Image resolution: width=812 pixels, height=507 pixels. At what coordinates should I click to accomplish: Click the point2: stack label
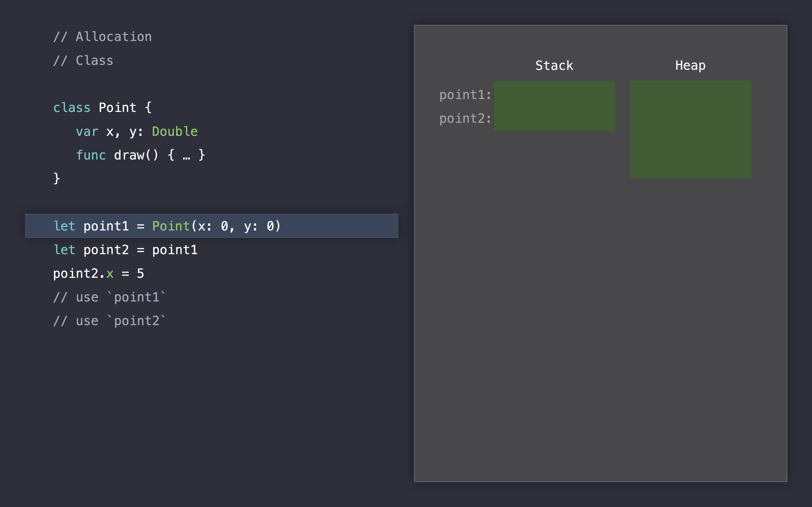[x=465, y=119]
